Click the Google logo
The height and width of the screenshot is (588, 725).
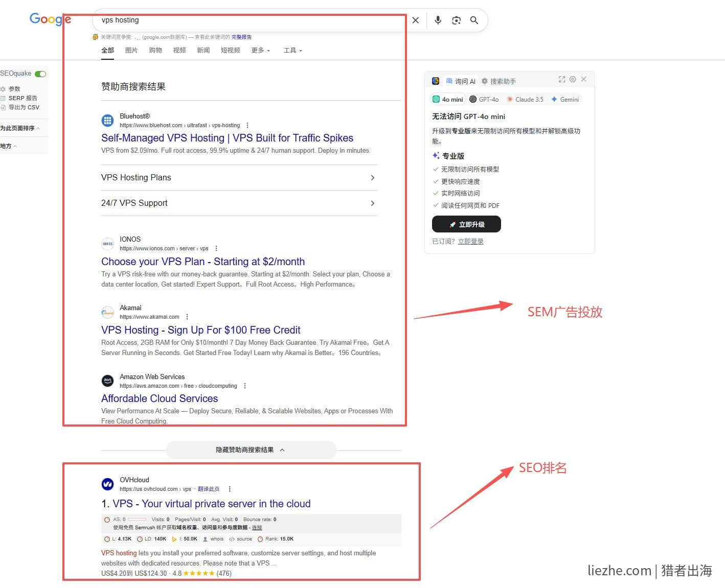tap(50, 19)
